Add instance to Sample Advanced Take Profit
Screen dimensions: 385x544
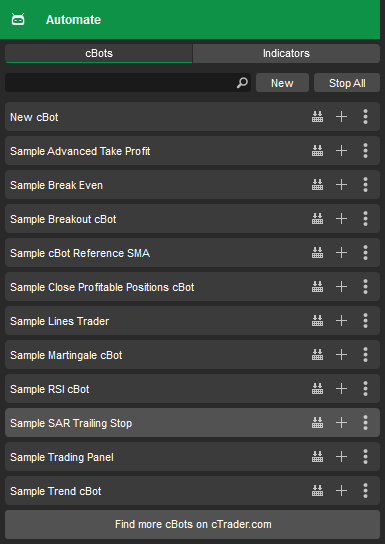pos(342,151)
